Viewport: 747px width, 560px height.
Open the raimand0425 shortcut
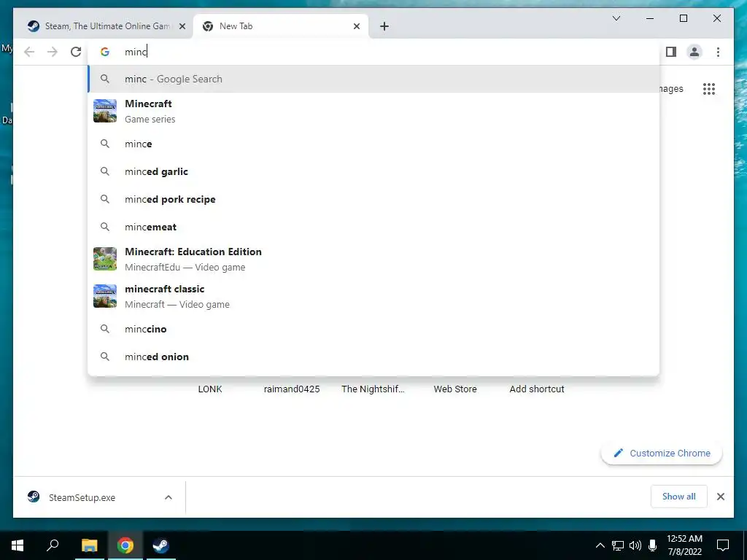pos(292,389)
